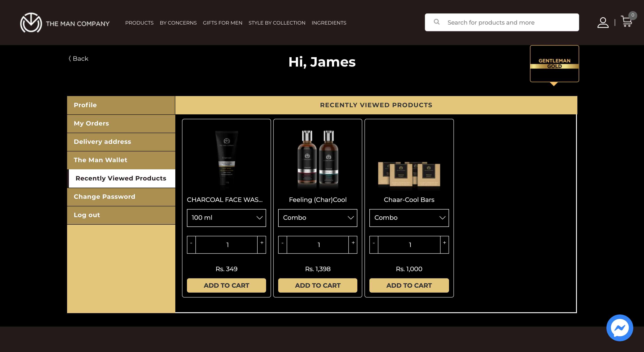Decrease Charcoal Face Wash quantity
The height and width of the screenshot is (352, 644).
[x=191, y=245]
